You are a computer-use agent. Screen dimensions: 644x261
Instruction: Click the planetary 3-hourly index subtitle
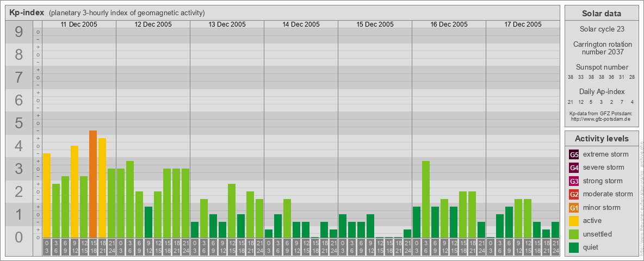(x=127, y=13)
